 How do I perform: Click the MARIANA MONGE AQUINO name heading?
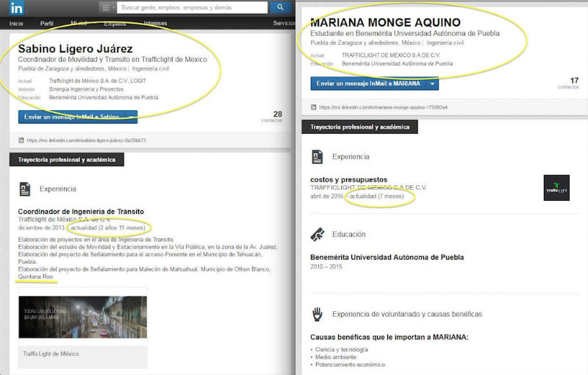[385, 23]
